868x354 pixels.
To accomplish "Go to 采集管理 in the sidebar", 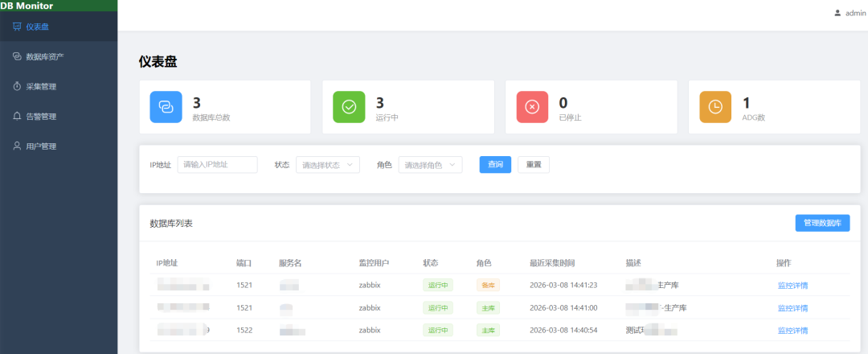I will click(59, 86).
